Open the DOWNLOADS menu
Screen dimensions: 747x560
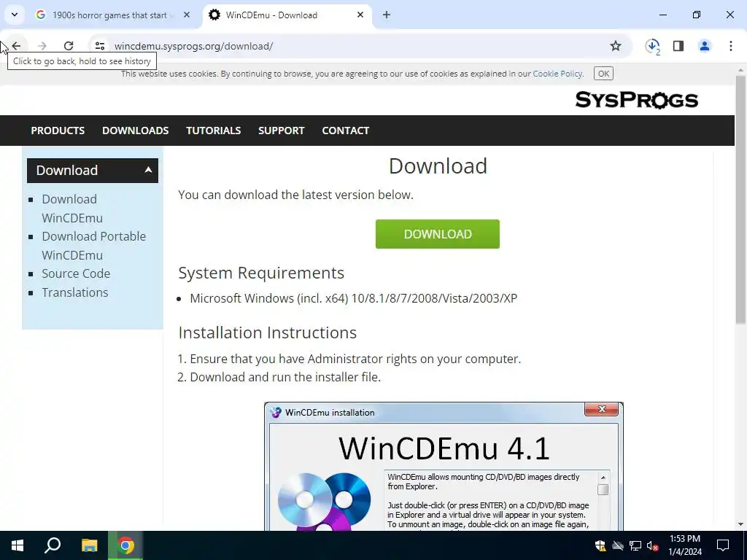135,131
